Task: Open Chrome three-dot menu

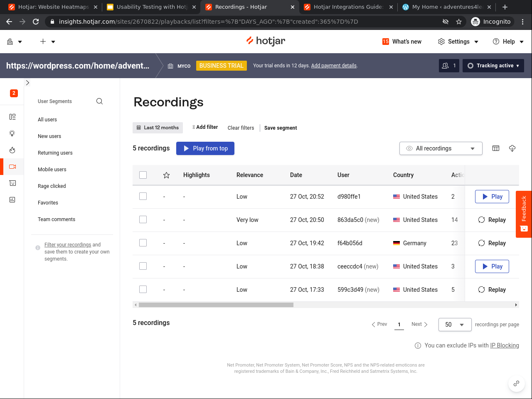Action: [523, 22]
